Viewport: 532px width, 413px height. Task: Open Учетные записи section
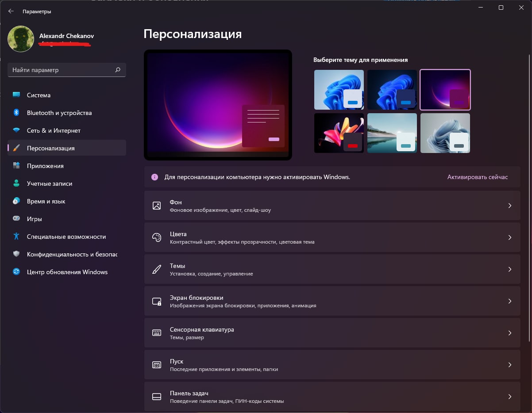67,184
